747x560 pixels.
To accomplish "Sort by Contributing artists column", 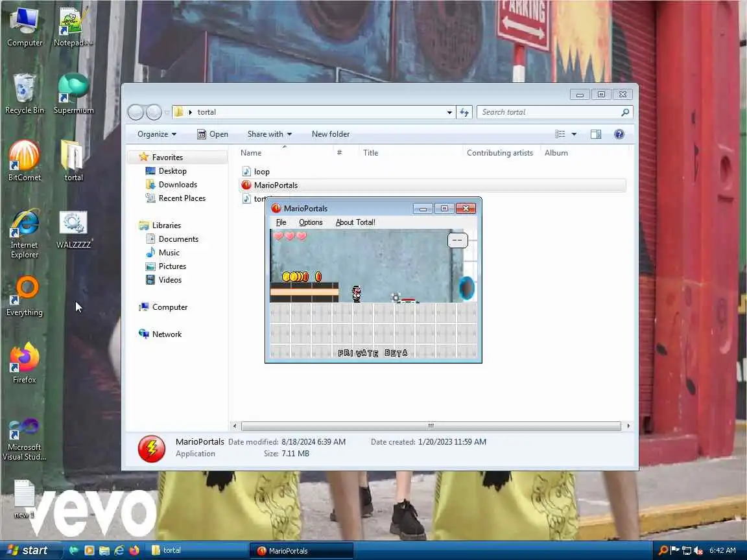I will [x=500, y=153].
